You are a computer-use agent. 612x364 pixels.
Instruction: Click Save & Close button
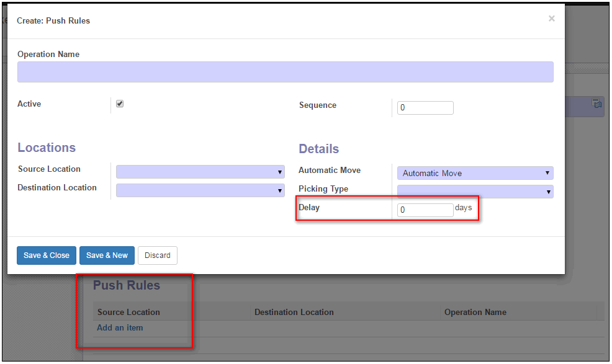47,255
